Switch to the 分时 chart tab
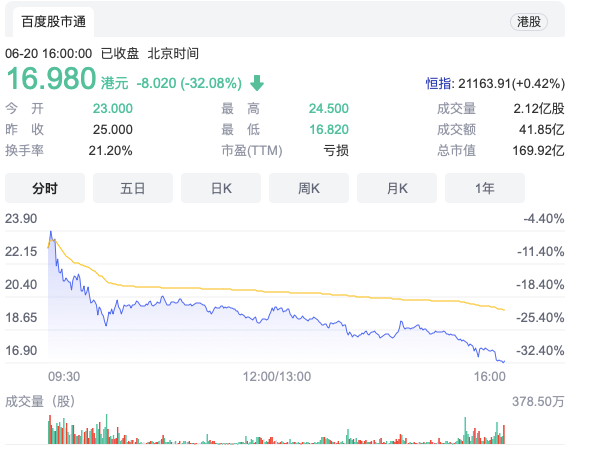This screenshot has height=456, width=601. pos(45,188)
